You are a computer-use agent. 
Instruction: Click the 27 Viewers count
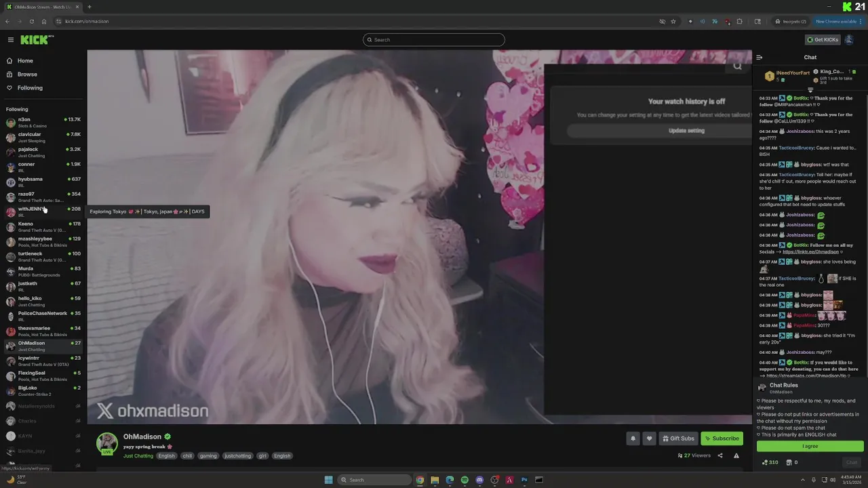tap(694, 455)
